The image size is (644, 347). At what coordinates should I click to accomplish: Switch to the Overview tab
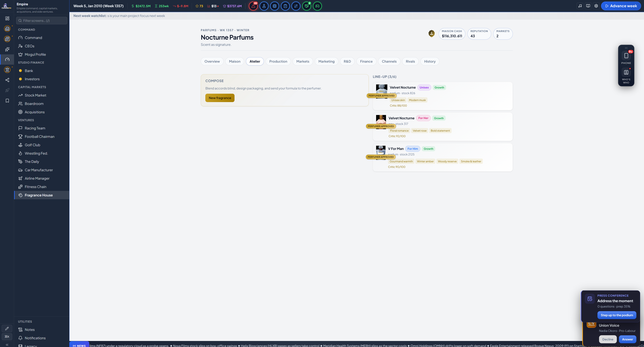212,61
